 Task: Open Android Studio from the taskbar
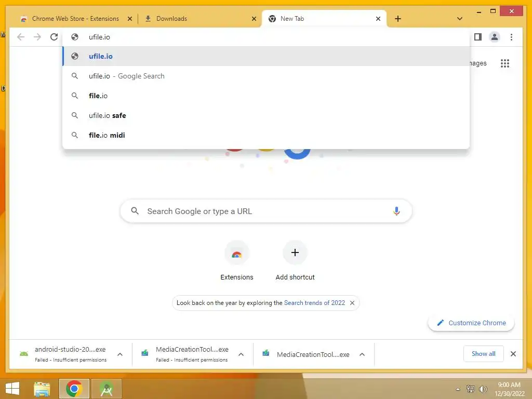coord(106,389)
